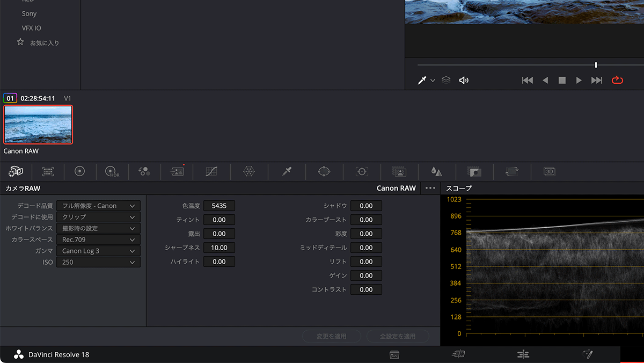Open the ISO dropdown showing 250
The height and width of the screenshot is (363, 644).
pyautogui.click(x=98, y=262)
